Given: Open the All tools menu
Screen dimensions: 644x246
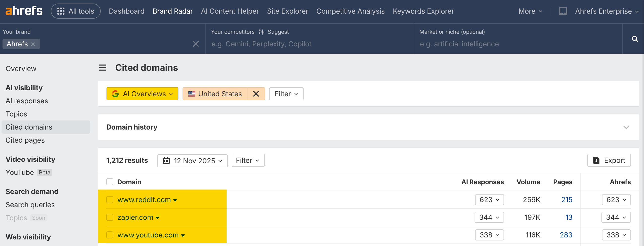Looking at the screenshot, I should [x=76, y=11].
